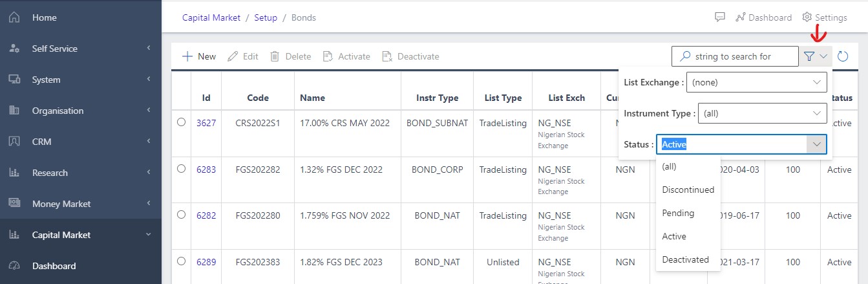Viewport: 868px width, 284px height.
Task: Click the Status combo box arrow
Action: point(817,144)
